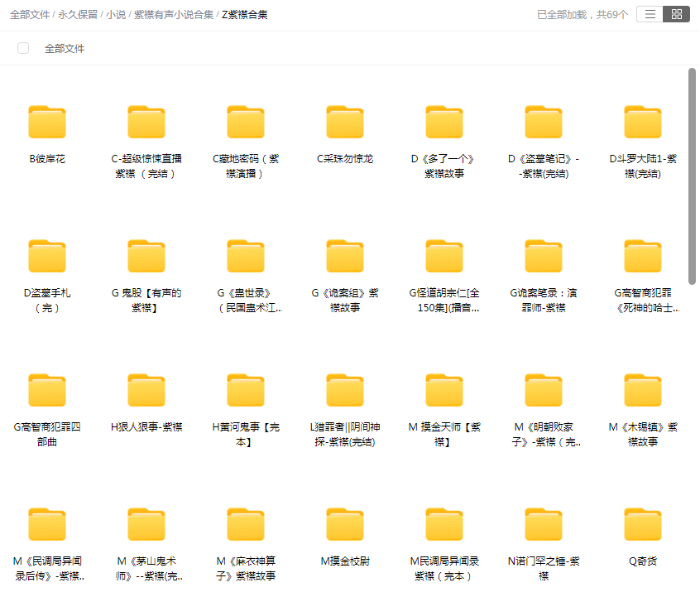The width and height of the screenshot is (700, 597).
Task: Open the N诺门罕之锤 folder
Action: click(x=544, y=525)
